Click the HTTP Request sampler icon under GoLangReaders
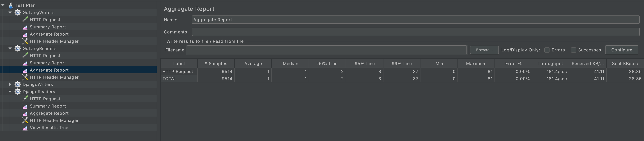Image resolution: width=644 pixels, height=141 pixels. click(25, 56)
